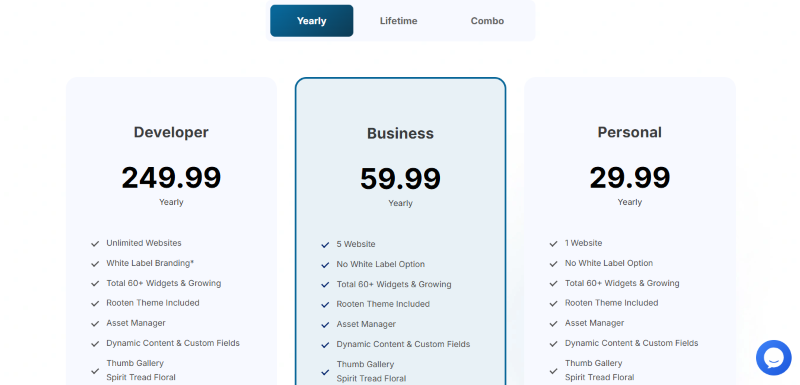800x385 pixels.
Task: Click Personal's No White Label Option text
Action: [x=609, y=263]
